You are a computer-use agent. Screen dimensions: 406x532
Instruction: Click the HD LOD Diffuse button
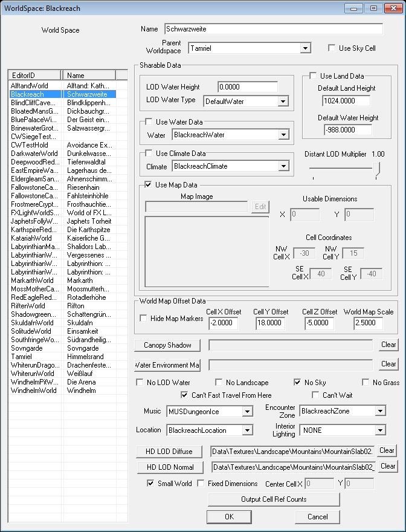tap(169, 452)
